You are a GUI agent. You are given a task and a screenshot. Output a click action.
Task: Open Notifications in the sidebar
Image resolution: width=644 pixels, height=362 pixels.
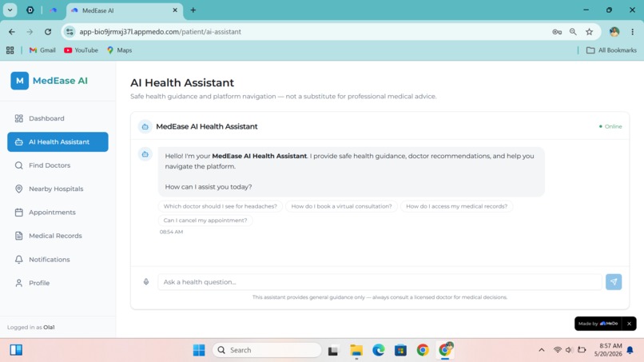point(58,259)
